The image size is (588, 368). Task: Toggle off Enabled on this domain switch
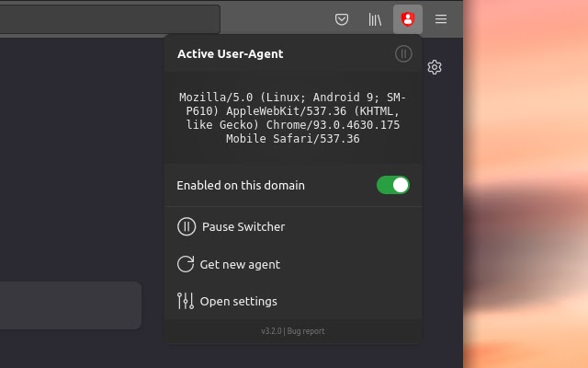pos(393,185)
